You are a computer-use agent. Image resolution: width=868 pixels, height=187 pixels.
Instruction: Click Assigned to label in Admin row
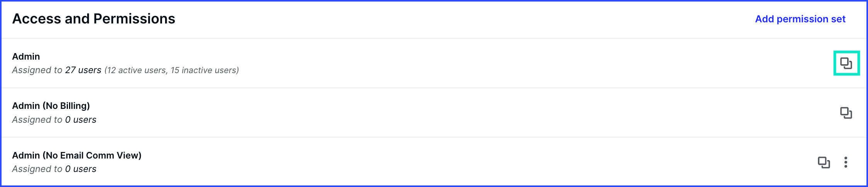click(37, 70)
